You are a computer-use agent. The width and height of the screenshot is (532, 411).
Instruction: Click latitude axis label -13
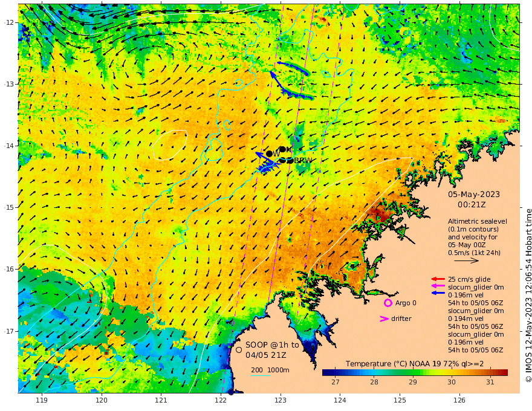9,84
